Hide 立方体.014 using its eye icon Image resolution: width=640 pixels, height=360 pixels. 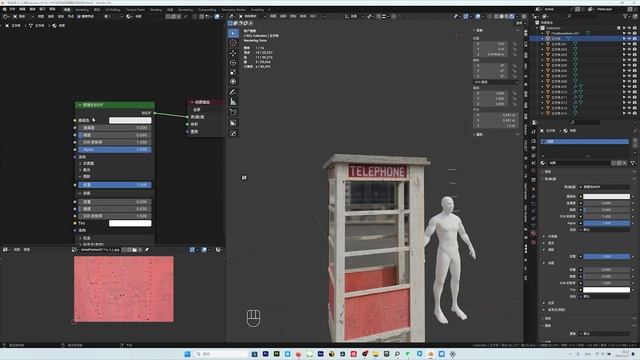tap(629, 113)
